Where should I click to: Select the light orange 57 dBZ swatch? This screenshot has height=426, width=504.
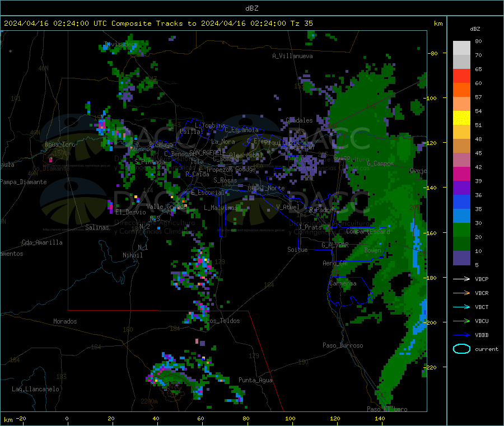pyautogui.click(x=461, y=104)
